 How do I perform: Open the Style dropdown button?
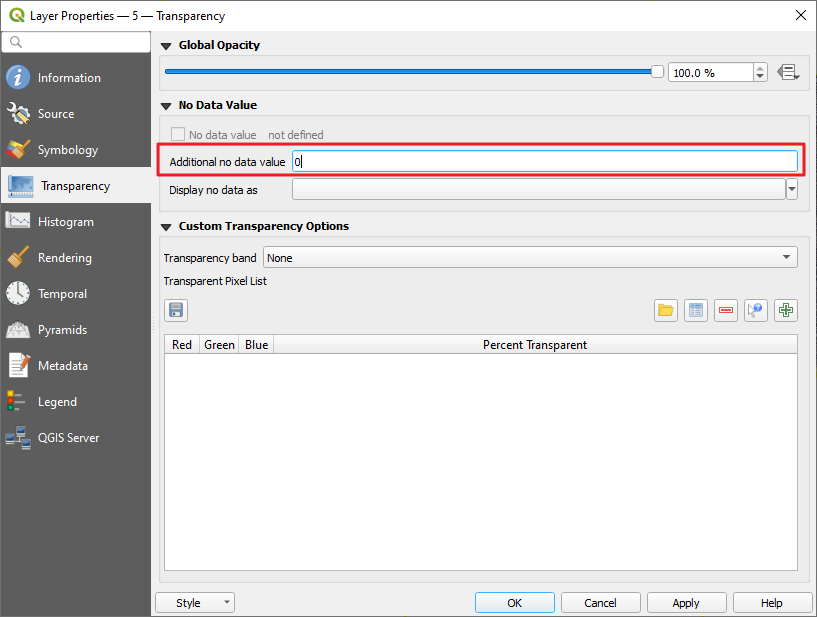coord(195,603)
